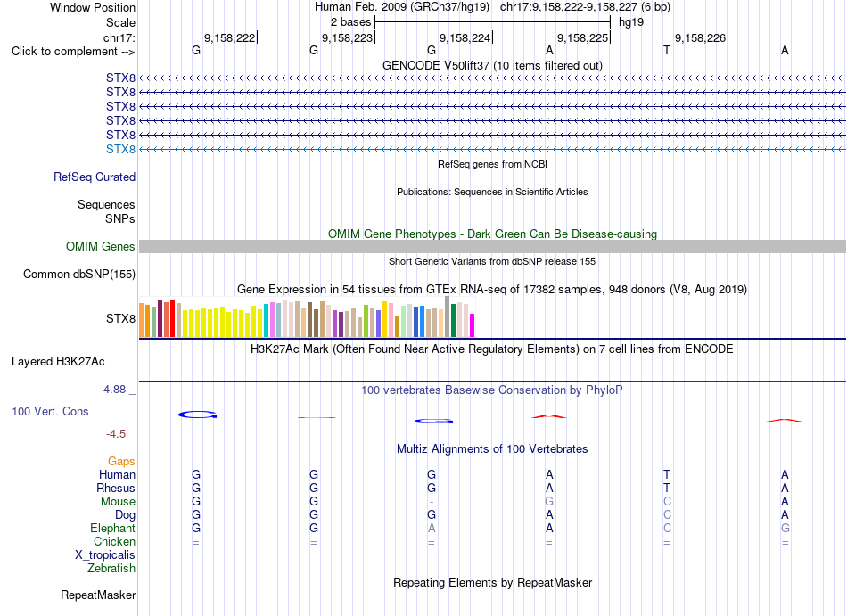Click the -4.5 PhyloP axis value
This screenshot has height=616, width=847.
(x=116, y=434)
